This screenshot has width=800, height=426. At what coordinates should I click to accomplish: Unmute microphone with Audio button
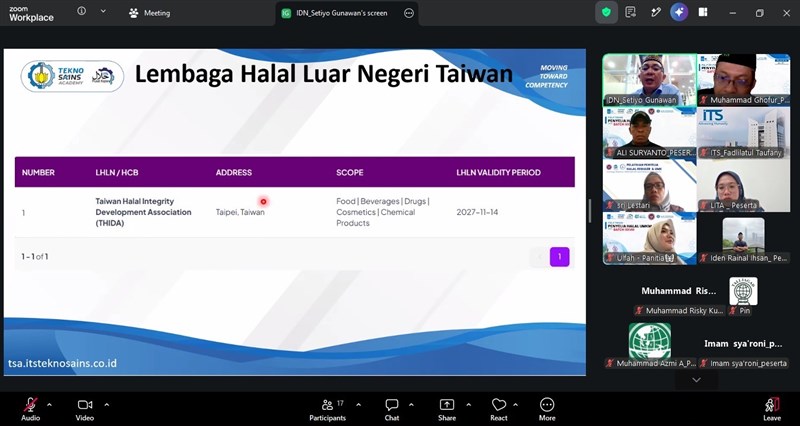point(31,410)
